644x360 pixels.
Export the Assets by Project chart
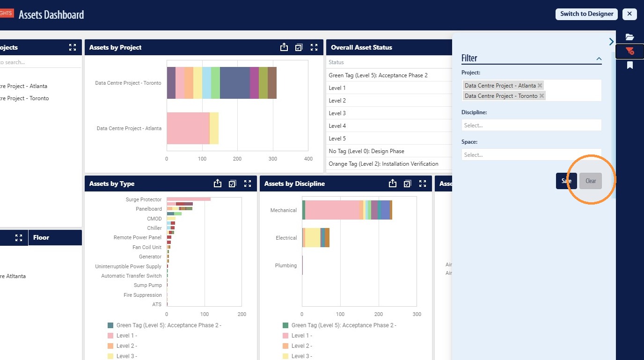[284, 47]
